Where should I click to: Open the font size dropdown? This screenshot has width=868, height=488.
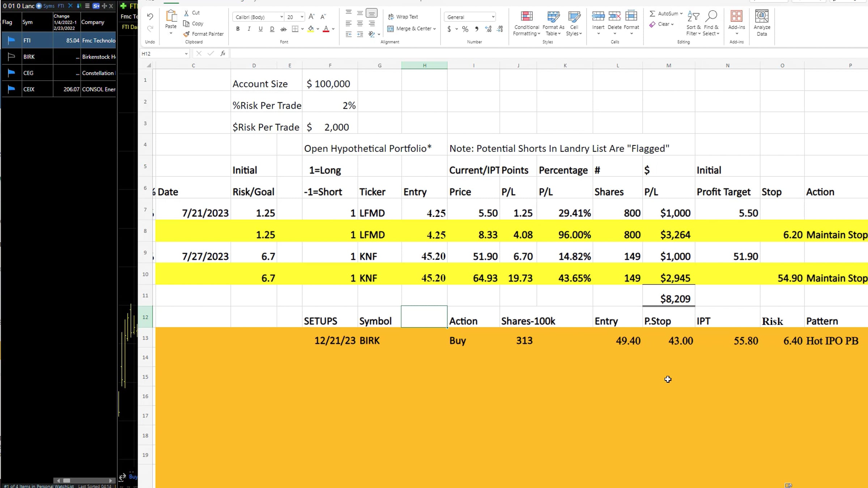[302, 17]
